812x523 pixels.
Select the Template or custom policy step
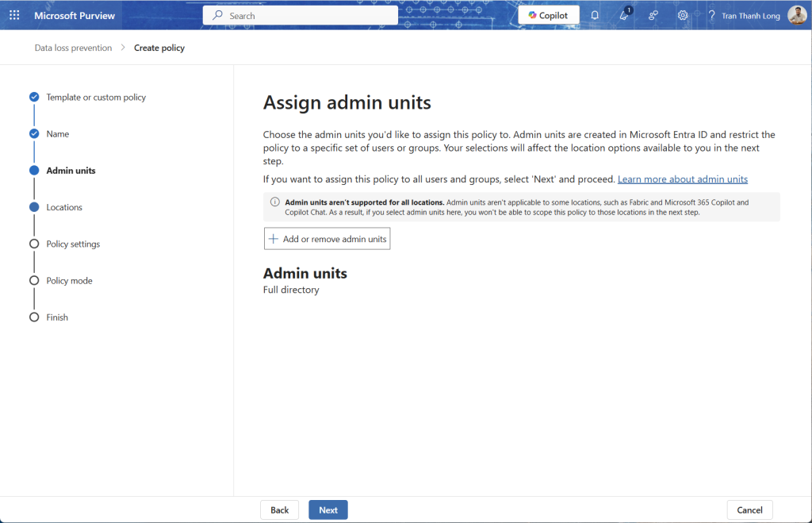pos(96,98)
